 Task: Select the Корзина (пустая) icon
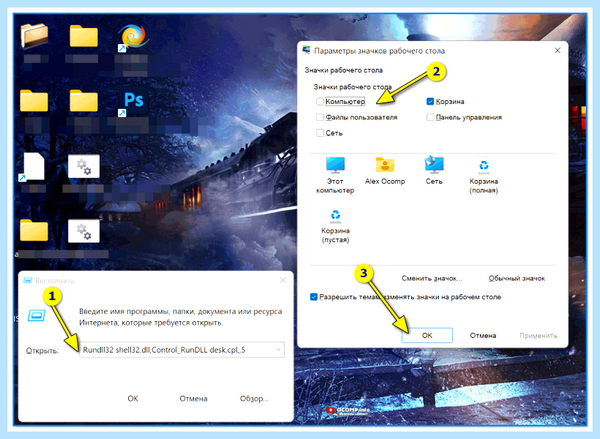coord(335,226)
